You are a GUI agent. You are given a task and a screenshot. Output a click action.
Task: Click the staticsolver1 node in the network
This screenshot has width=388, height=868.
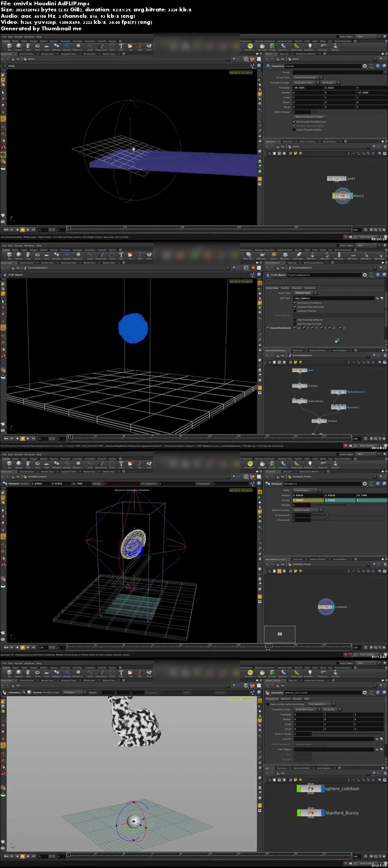click(299, 401)
